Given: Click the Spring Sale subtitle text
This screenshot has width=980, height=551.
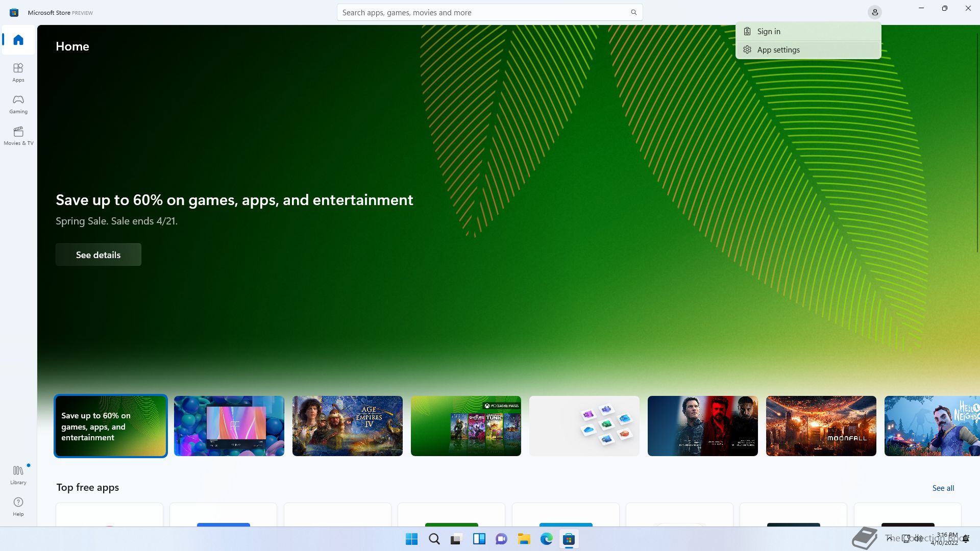Looking at the screenshot, I should 116,221.
